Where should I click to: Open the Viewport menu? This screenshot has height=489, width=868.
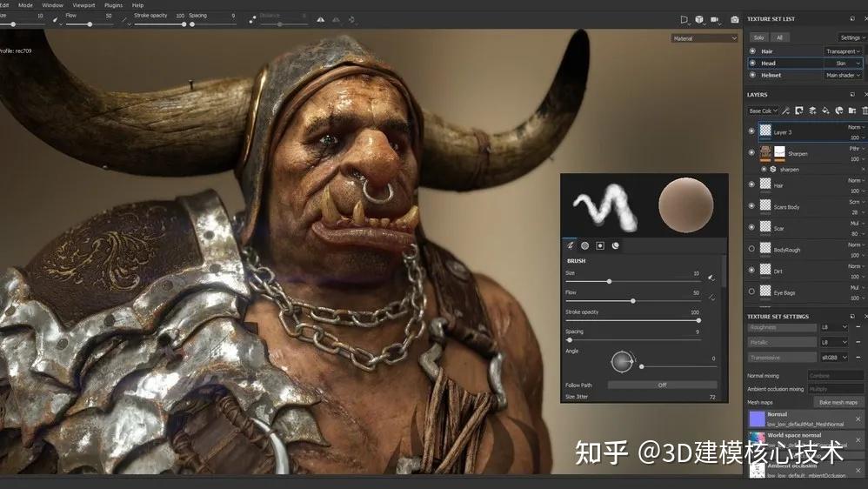83,5
